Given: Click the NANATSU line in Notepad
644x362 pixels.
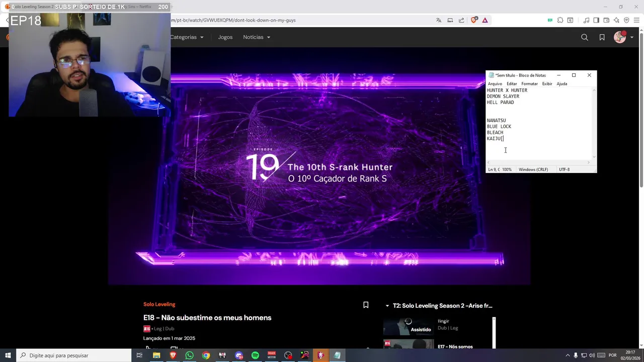Looking at the screenshot, I should click(x=497, y=121).
